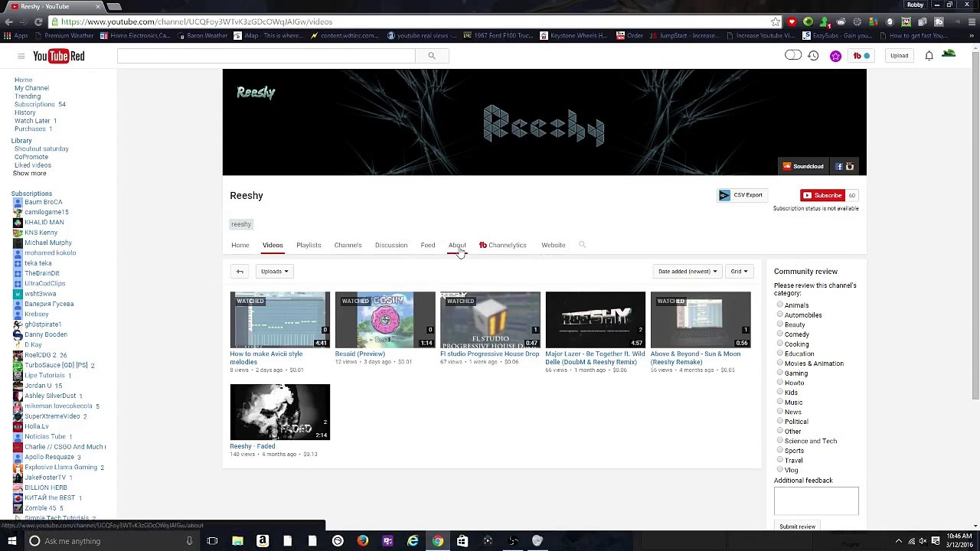Open the TubeBuddy menu in header
This screenshot has width=980, height=551.
point(861,56)
